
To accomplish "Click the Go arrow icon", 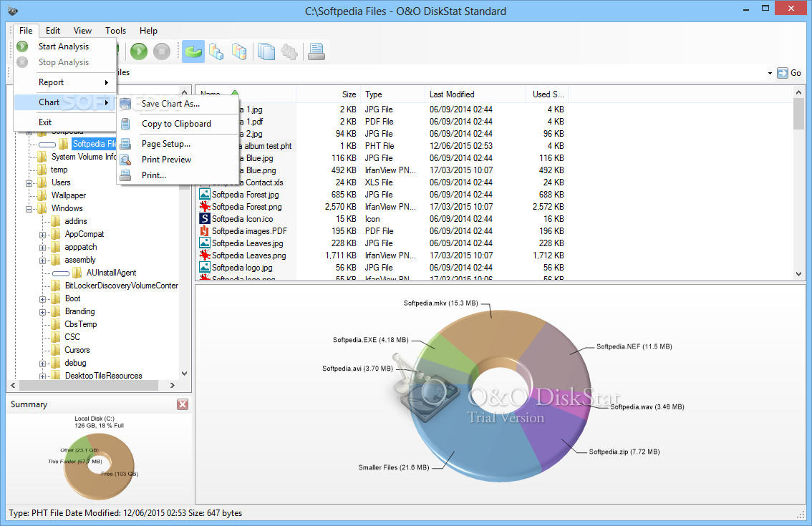I will click(783, 73).
